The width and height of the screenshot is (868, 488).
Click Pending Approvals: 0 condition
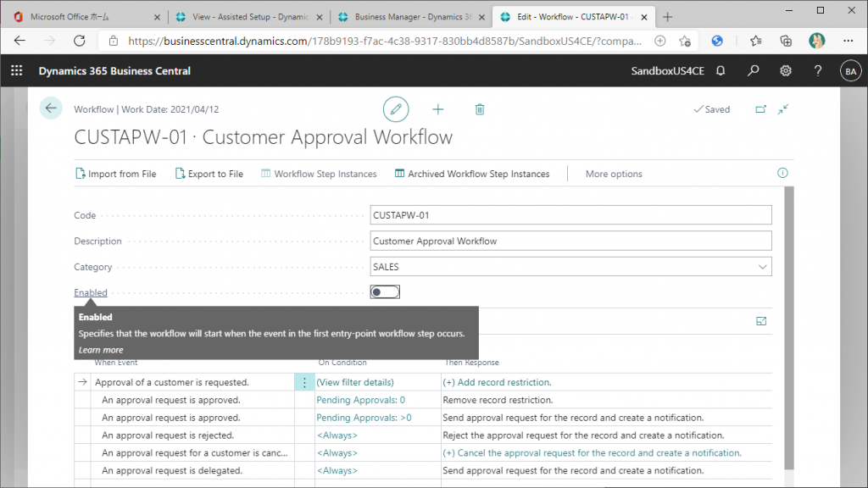point(360,400)
